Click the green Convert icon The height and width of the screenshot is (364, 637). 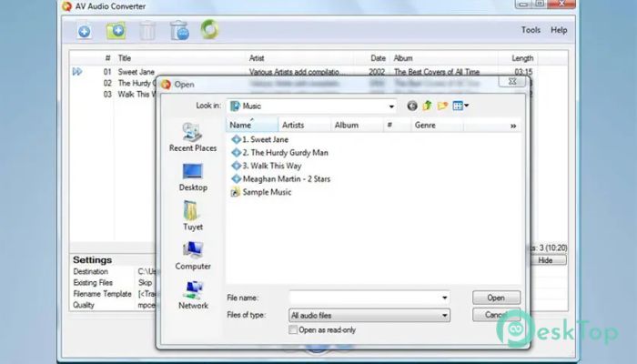click(x=209, y=29)
